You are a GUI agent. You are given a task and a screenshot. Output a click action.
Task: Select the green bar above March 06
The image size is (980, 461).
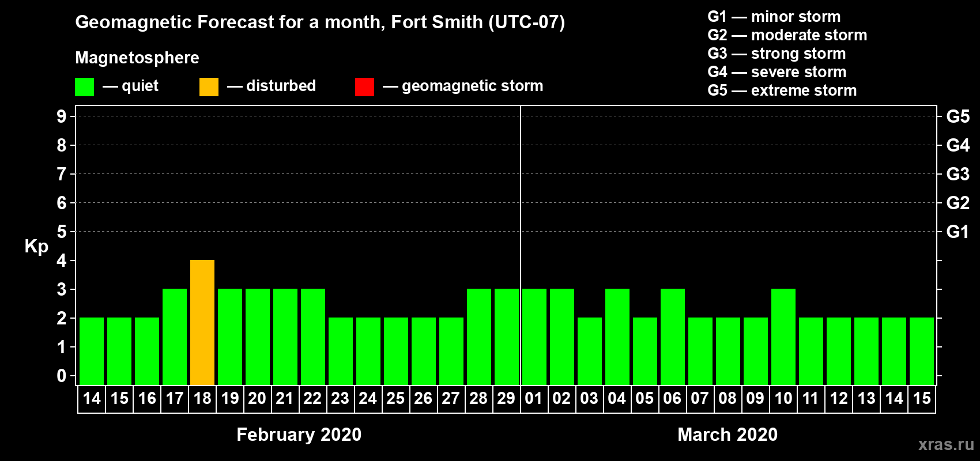[x=673, y=337]
